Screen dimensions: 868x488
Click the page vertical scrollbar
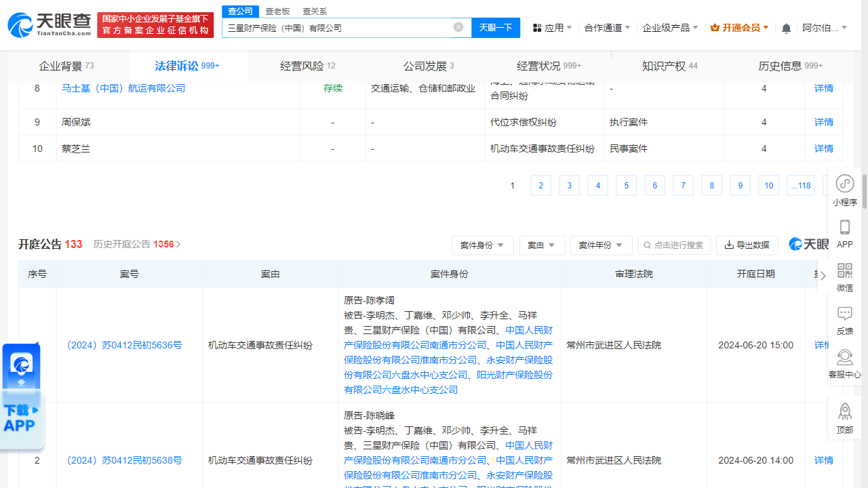pyautogui.click(x=865, y=193)
